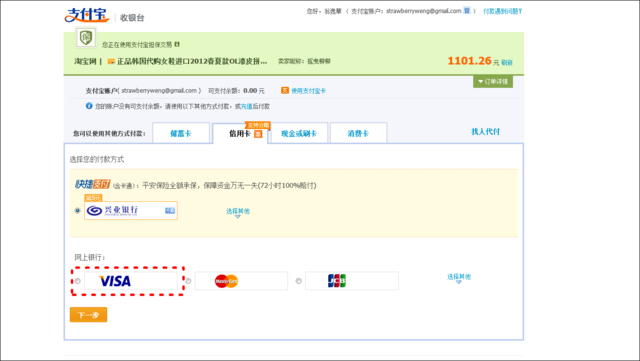This screenshot has height=361, width=640.
Task: Expand 选择其他 under 快捷支付
Action: click(x=238, y=212)
